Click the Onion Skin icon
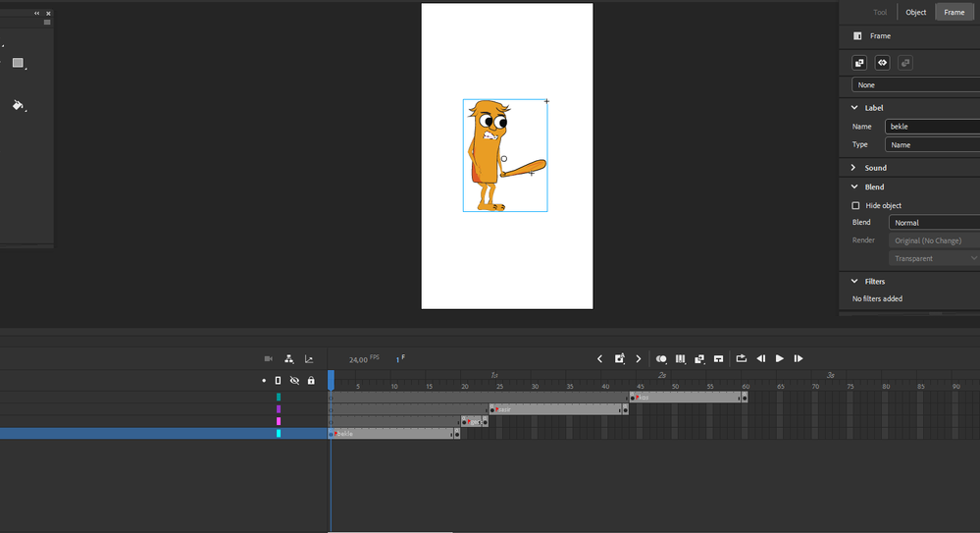This screenshot has width=980, height=533. [x=661, y=359]
